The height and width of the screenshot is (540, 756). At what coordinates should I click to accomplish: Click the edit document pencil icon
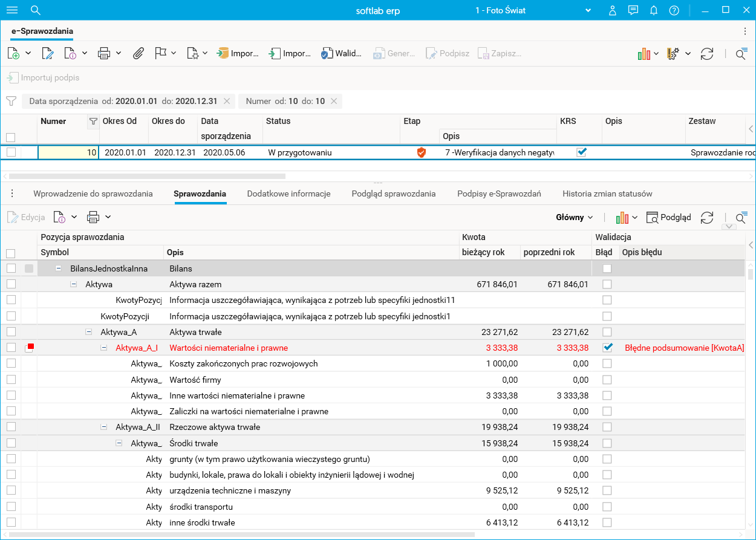pos(48,53)
